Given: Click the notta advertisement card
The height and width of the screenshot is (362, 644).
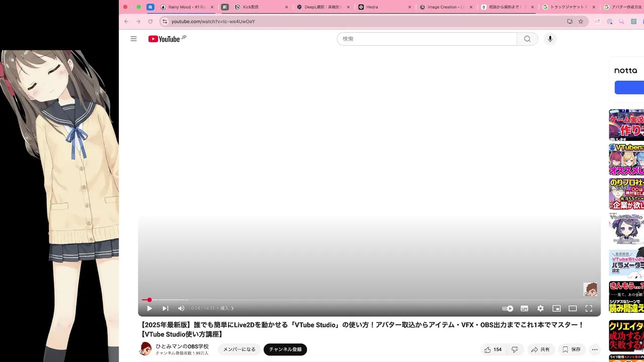Looking at the screenshot, I should [x=626, y=78].
